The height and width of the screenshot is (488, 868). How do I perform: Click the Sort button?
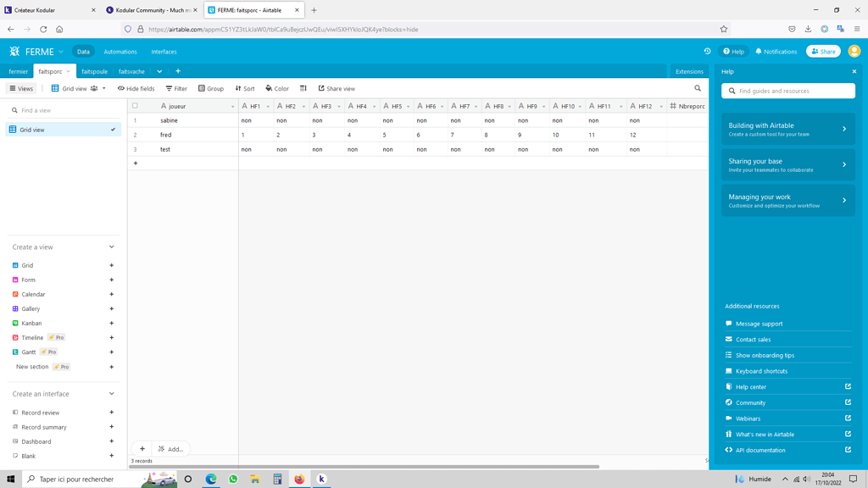tap(245, 88)
